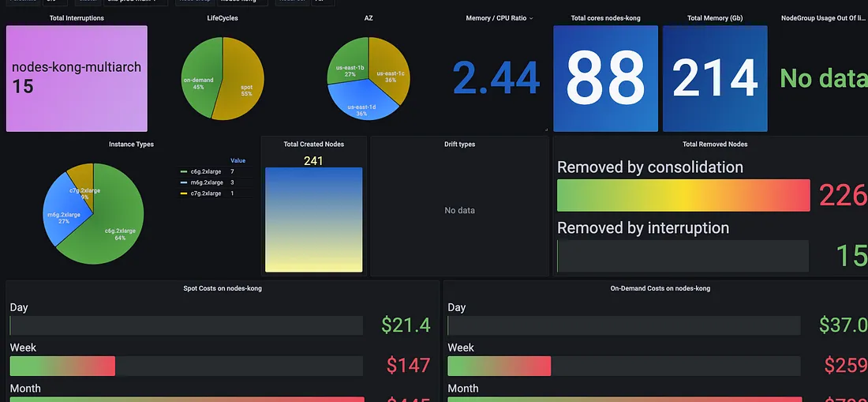
Task: Click the Total cores nodes-kong stat showing 88
Action: click(605, 79)
